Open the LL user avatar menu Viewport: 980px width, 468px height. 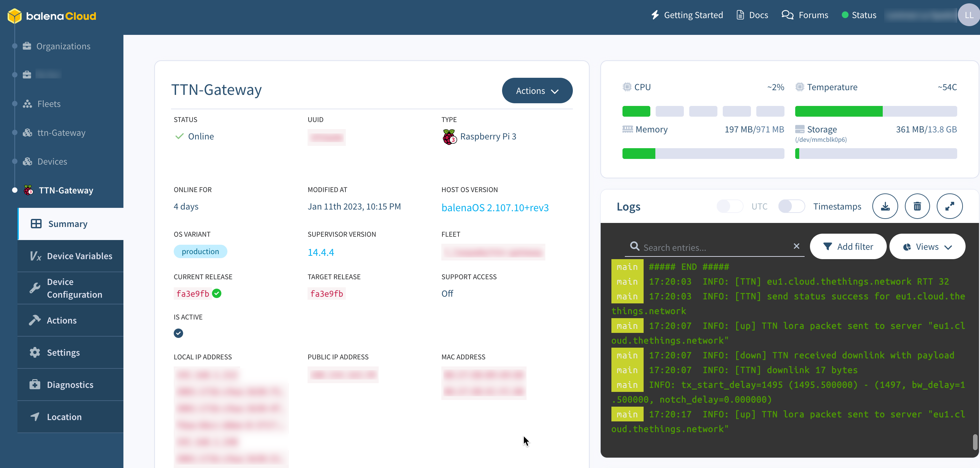(x=969, y=15)
